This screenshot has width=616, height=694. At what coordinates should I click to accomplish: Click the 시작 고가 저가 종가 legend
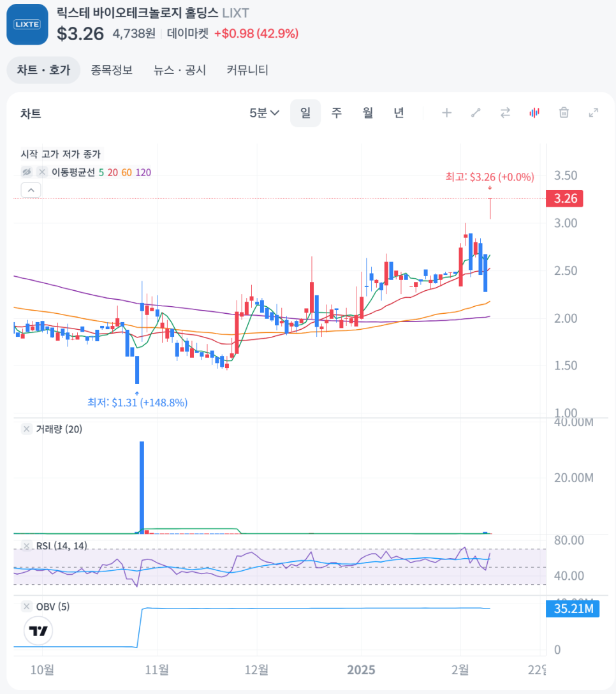(61, 154)
